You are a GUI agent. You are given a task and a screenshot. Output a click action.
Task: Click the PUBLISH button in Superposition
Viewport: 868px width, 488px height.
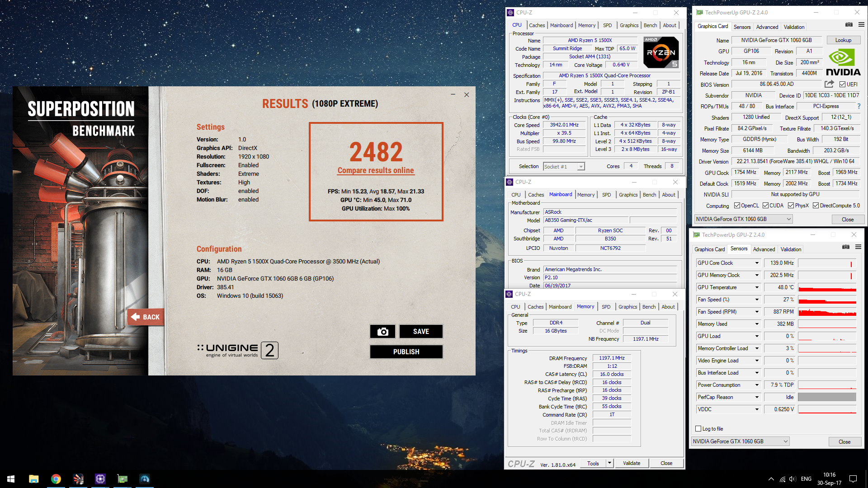click(406, 352)
